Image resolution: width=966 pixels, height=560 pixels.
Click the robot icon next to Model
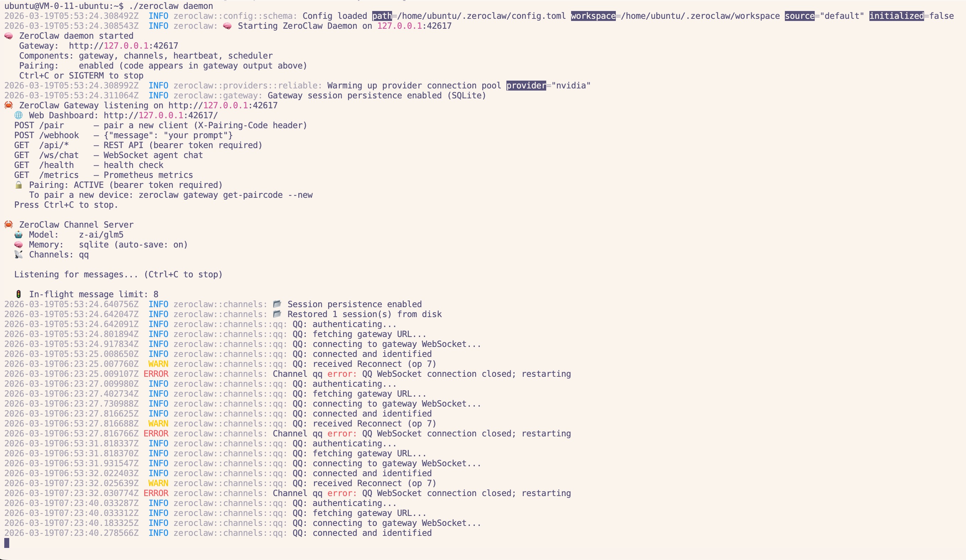point(18,235)
